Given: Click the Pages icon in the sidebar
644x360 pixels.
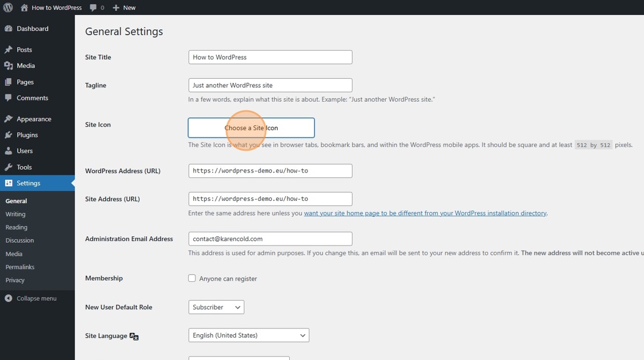Looking at the screenshot, I should click(x=8, y=82).
